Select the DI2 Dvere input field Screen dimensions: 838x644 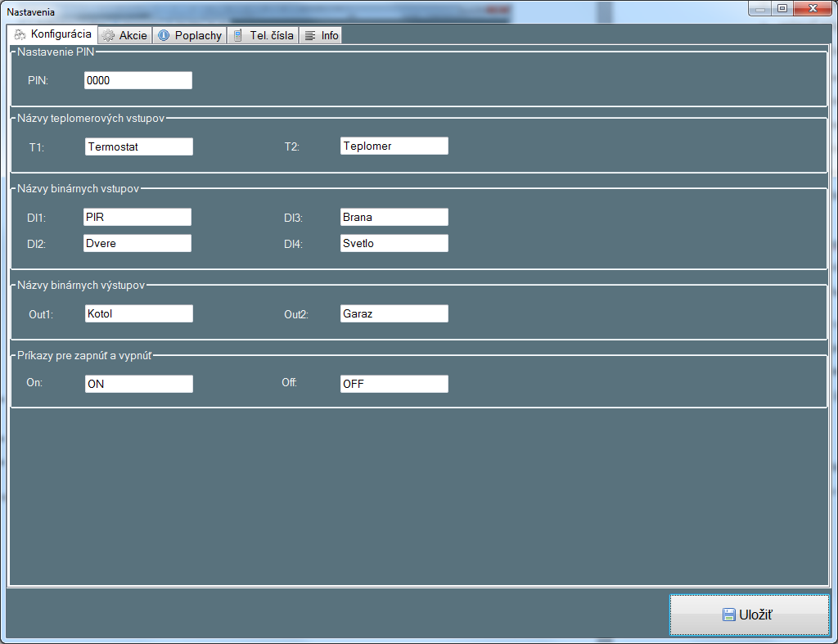137,243
